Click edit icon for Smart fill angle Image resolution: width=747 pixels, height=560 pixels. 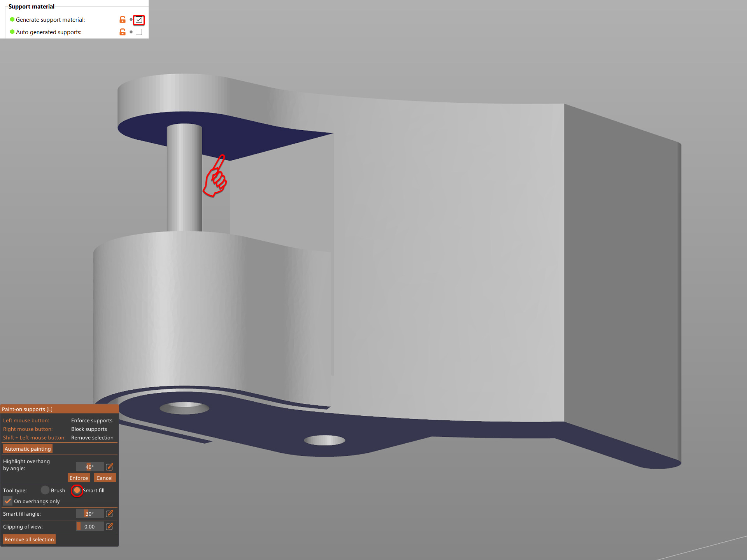110,514
